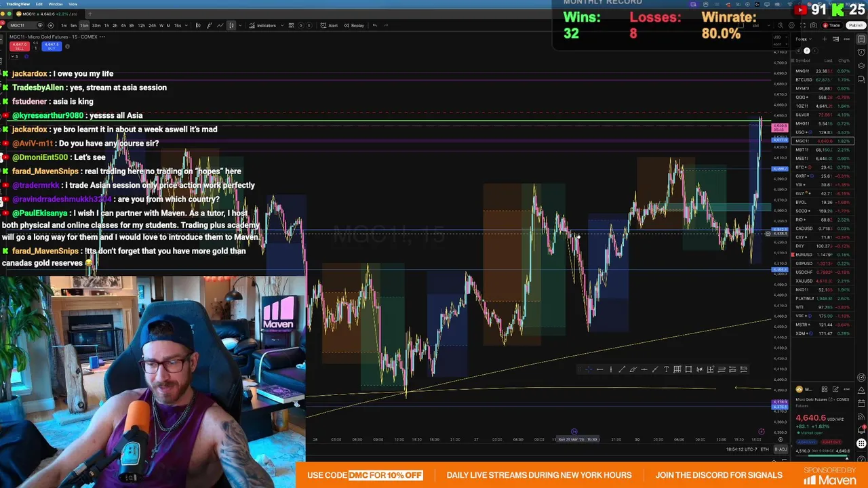This screenshot has width=868, height=488.
Task: Toggle the B-ADJ back-adjust button
Action: 781,449
